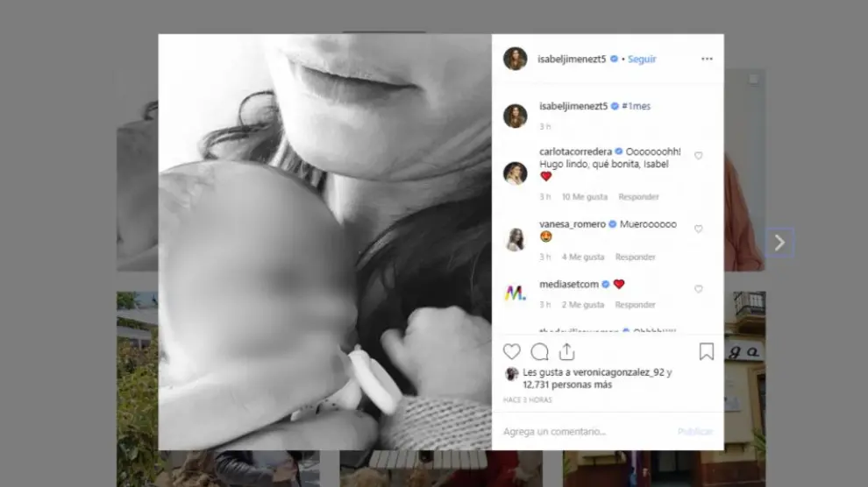Go to next post with right chevron
This screenshot has width=868, height=487.
[x=779, y=242]
